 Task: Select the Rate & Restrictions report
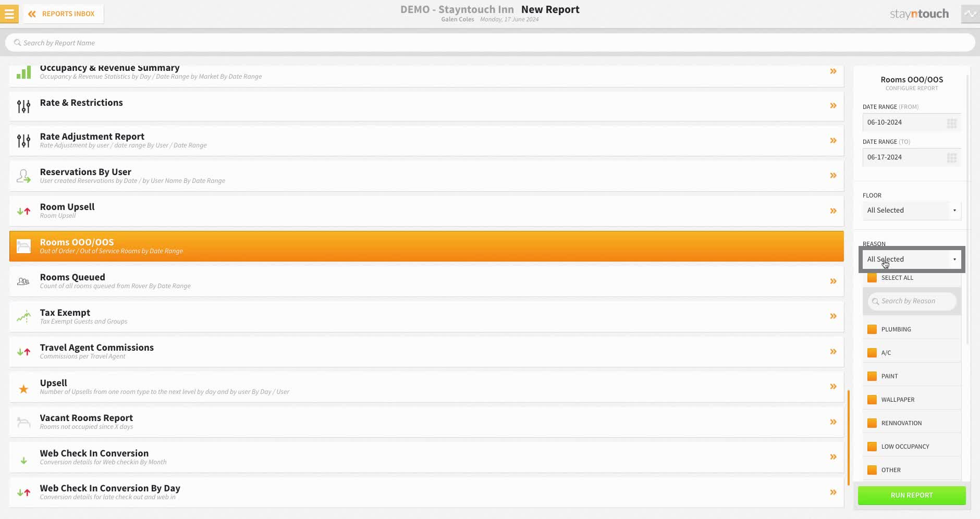[x=426, y=106]
